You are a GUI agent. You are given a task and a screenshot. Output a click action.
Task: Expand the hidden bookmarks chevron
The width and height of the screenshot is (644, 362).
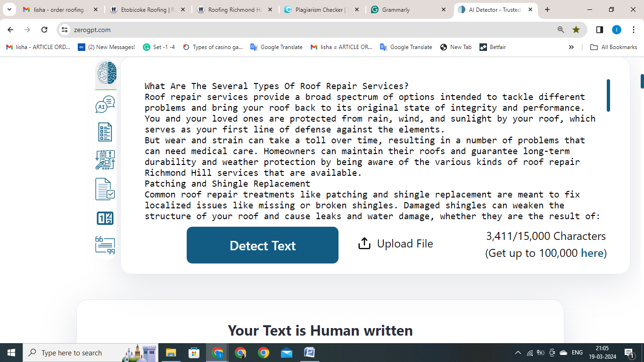coord(571,47)
